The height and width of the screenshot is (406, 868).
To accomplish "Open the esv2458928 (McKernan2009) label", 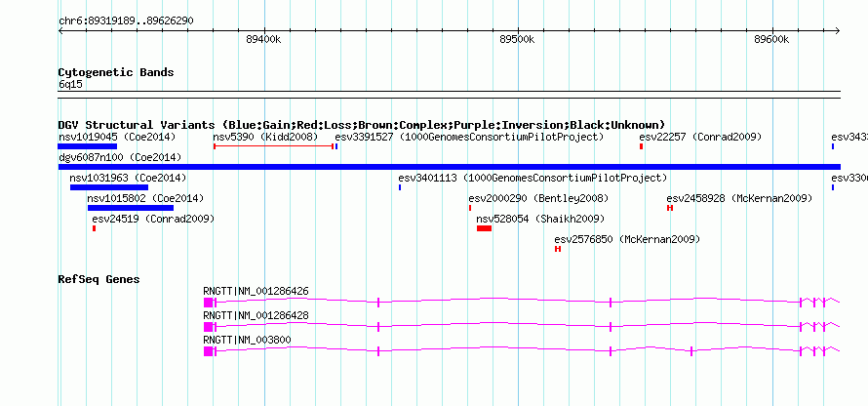I will click(x=739, y=198).
